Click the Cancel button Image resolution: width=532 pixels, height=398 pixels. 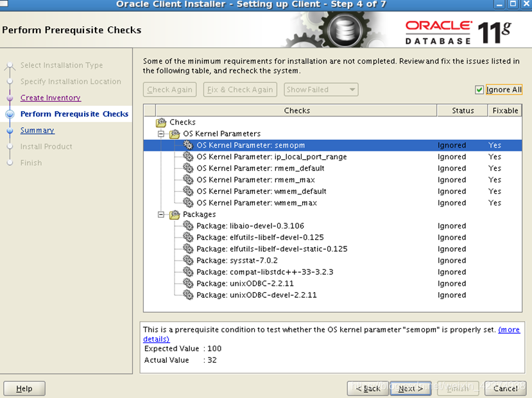coord(506,388)
